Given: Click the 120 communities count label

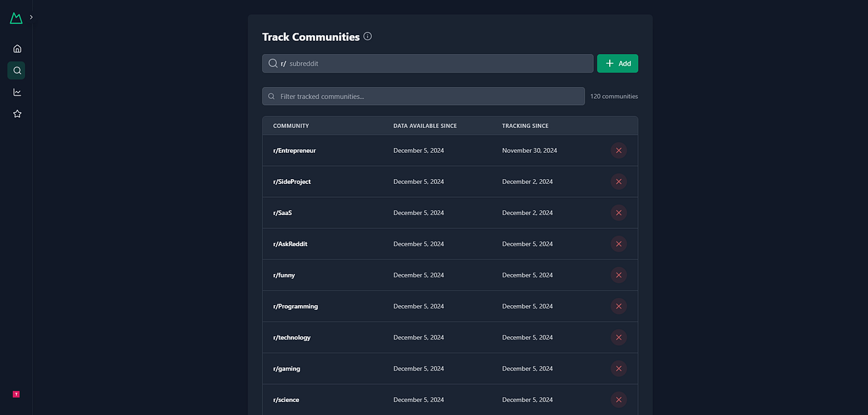Looking at the screenshot, I should pyautogui.click(x=614, y=96).
